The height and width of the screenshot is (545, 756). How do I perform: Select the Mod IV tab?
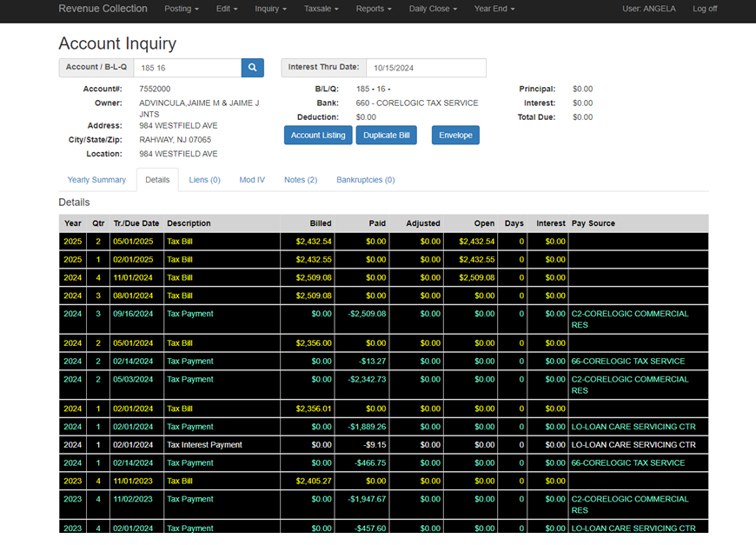252,180
